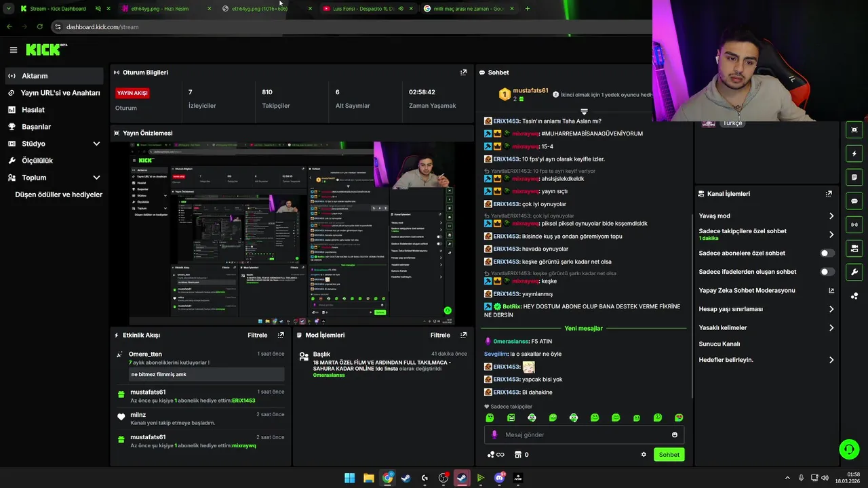Open Yavaş mod options

click(x=766, y=216)
